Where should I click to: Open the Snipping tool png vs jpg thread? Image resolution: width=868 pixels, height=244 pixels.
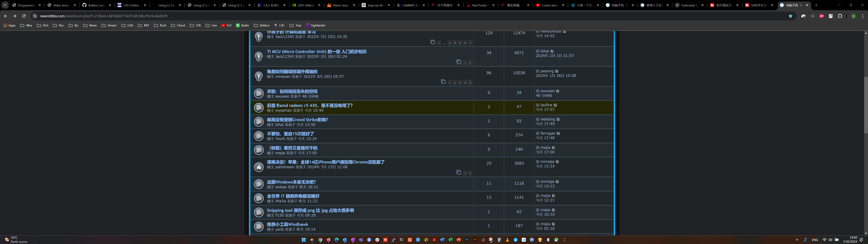tap(310, 210)
